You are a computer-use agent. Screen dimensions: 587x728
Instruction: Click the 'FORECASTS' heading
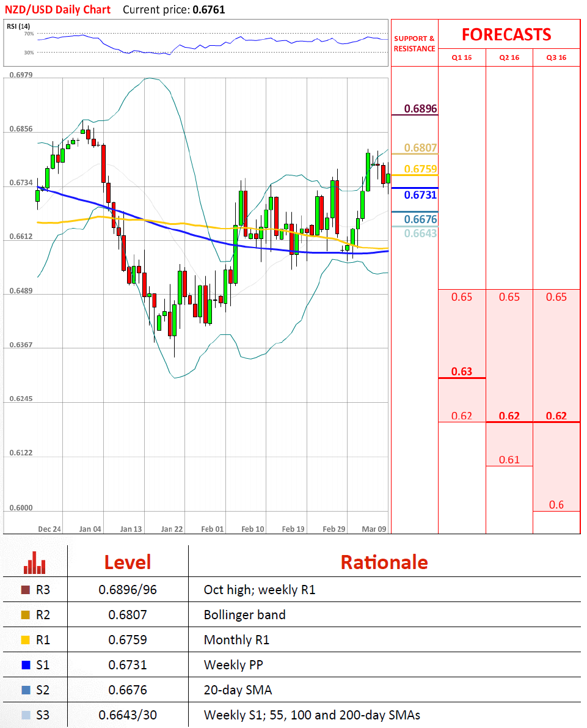(507, 35)
